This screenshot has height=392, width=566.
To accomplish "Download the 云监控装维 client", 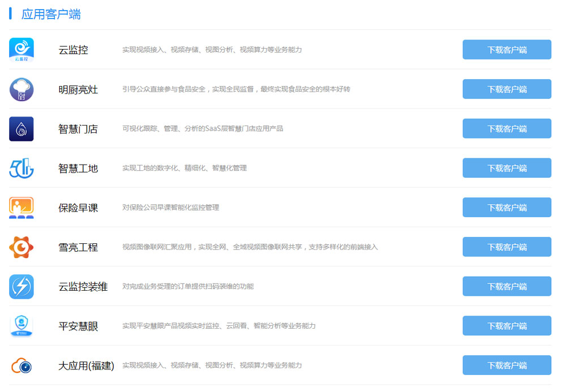I will tap(507, 286).
